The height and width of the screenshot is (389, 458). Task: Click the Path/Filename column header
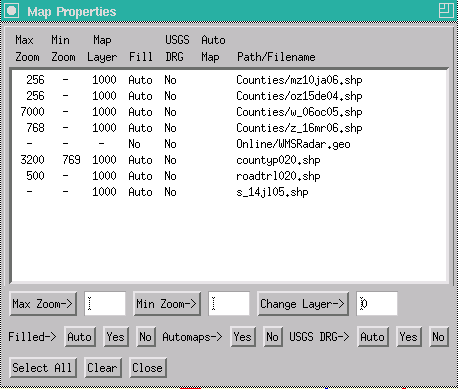click(x=276, y=57)
